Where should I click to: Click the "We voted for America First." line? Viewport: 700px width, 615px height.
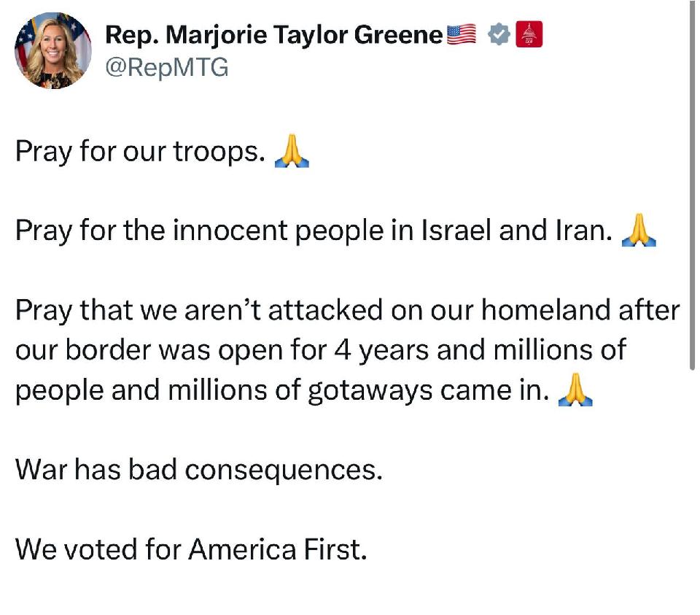click(191, 549)
